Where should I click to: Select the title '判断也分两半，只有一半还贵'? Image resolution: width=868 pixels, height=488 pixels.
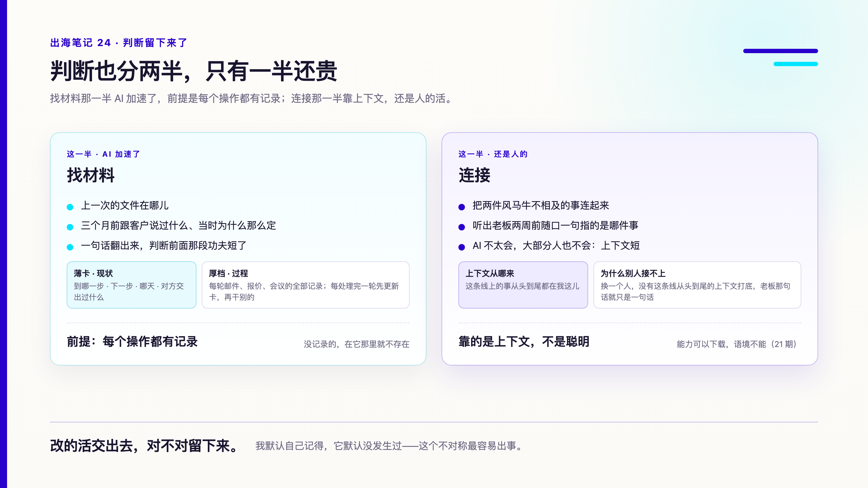(194, 71)
